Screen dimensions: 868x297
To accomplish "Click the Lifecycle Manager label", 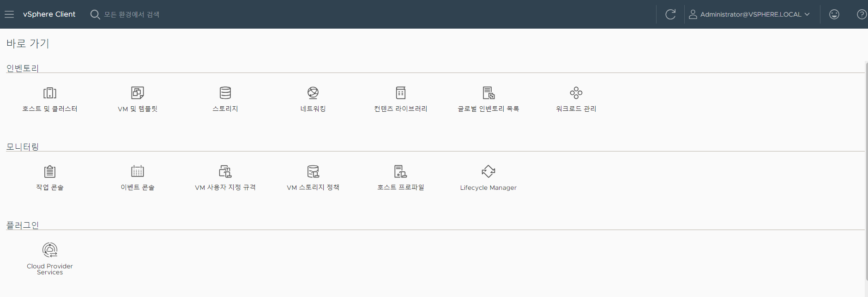I will (488, 188).
